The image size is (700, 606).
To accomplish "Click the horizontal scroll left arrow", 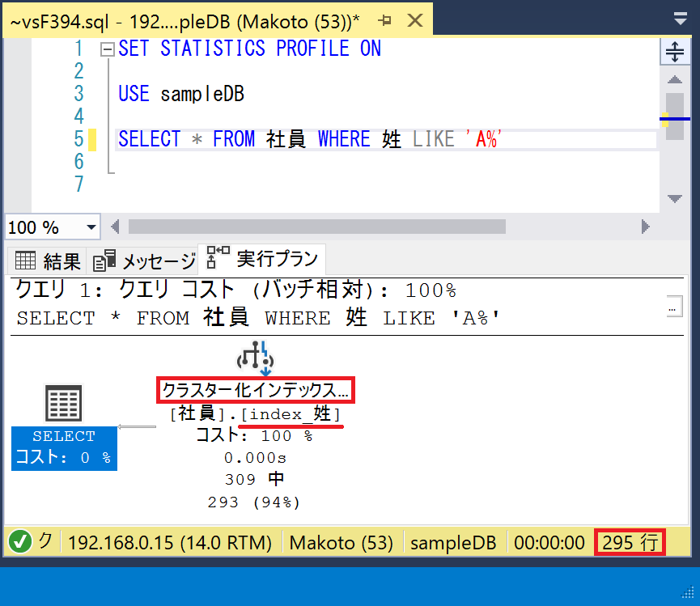I will 115,227.
